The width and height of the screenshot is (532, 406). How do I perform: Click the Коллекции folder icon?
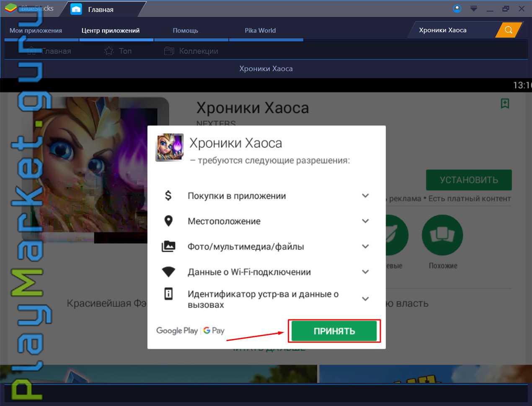pyautogui.click(x=169, y=51)
